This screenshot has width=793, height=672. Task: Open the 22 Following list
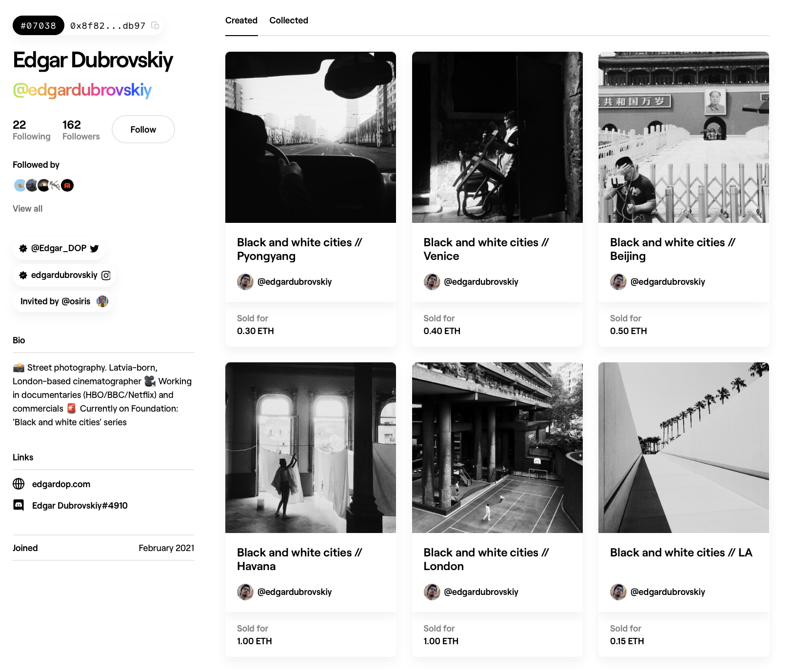(32, 130)
